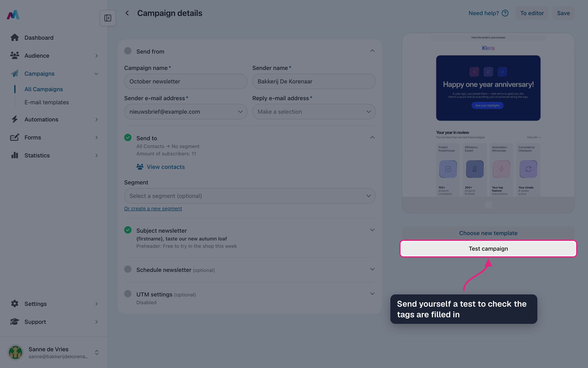Open the Sender e-mail address dropdown
The height and width of the screenshot is (368, 588).
click(186, 112)
